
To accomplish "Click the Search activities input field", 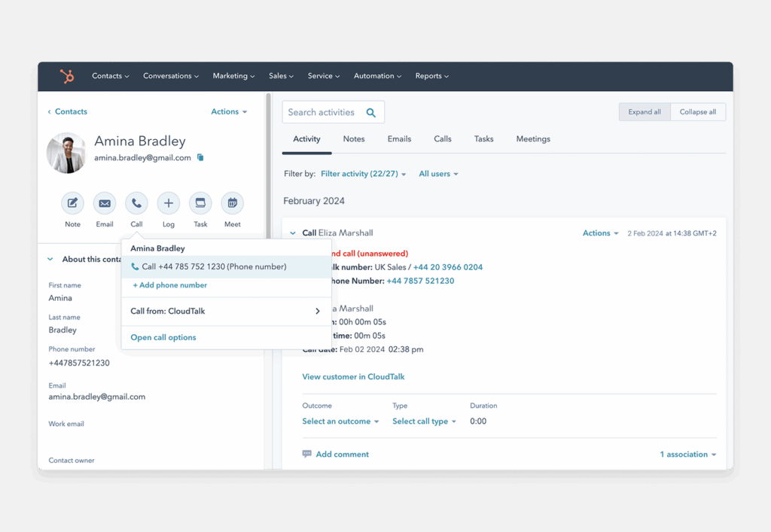I will (x=324, y=111).
